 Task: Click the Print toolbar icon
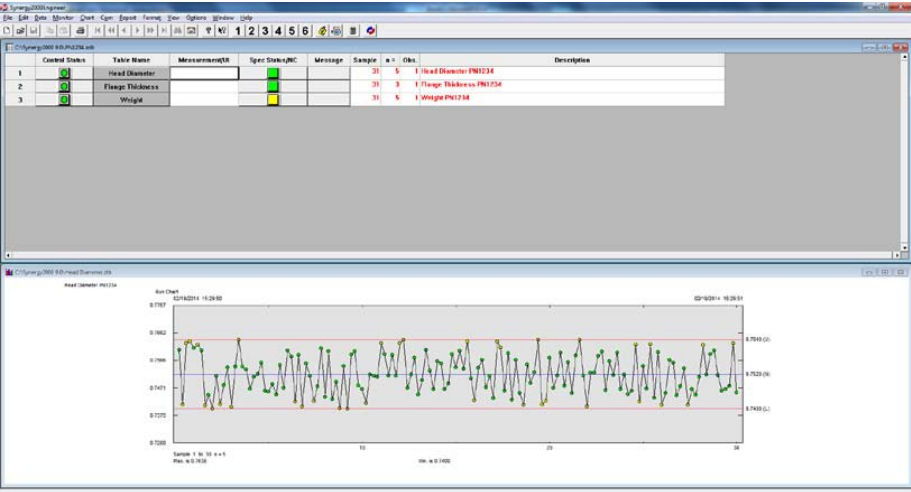pos(80,30)
